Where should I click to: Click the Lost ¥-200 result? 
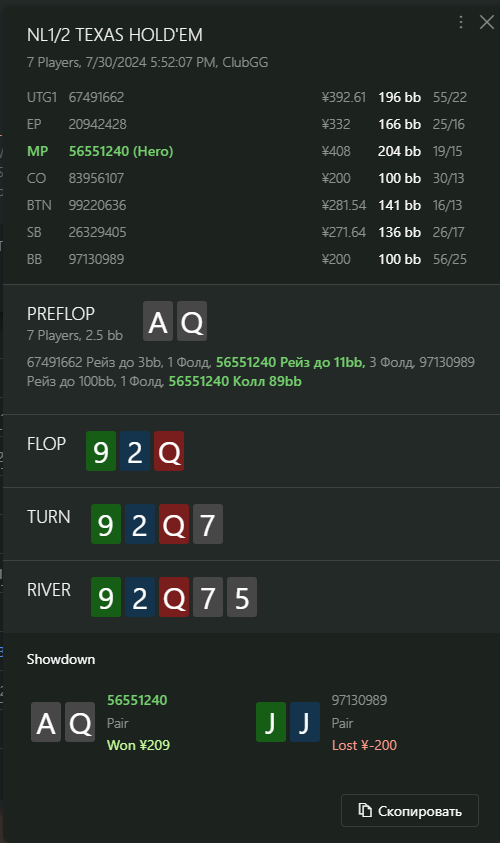tap(364, 745)
